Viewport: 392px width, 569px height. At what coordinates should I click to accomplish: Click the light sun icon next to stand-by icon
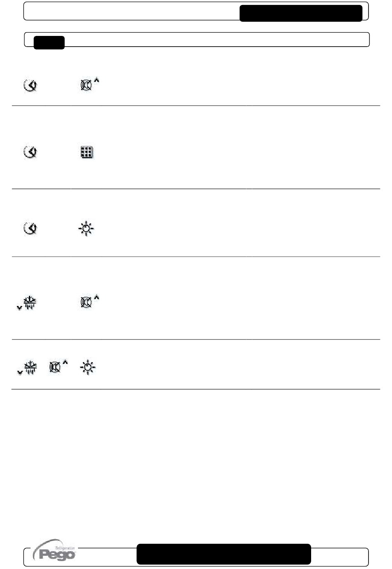point(86,228)
